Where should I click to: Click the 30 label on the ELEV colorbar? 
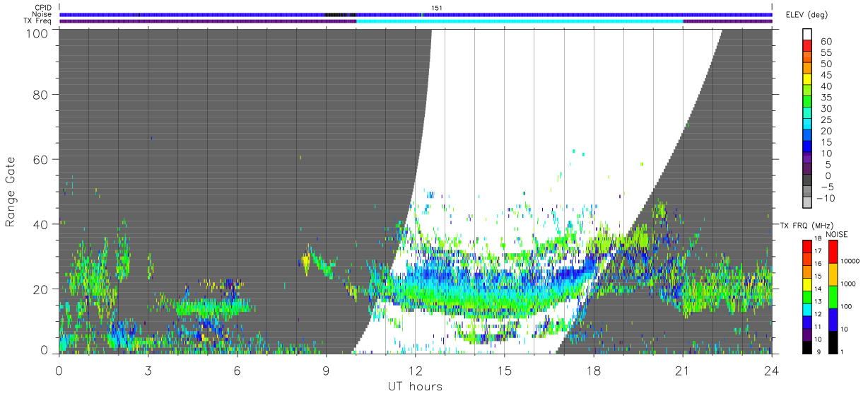point(826,109)
